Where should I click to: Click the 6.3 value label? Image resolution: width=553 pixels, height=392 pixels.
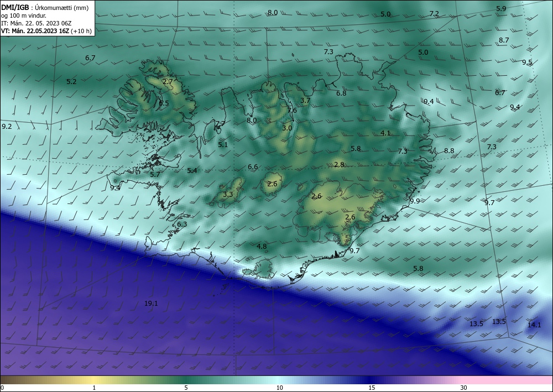182,224
